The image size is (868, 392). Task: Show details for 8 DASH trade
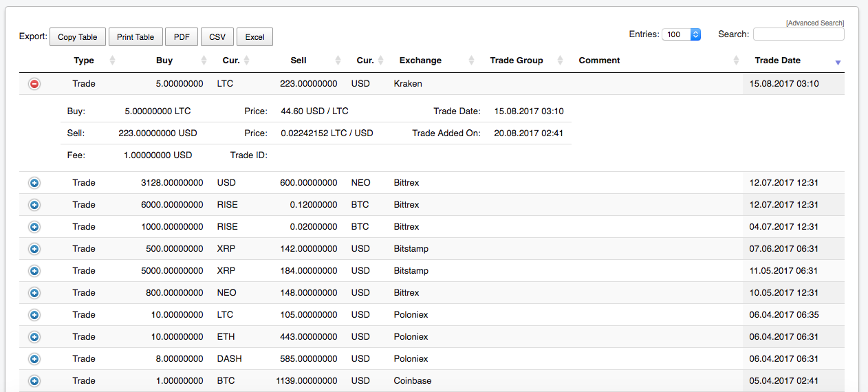[34, 359]
